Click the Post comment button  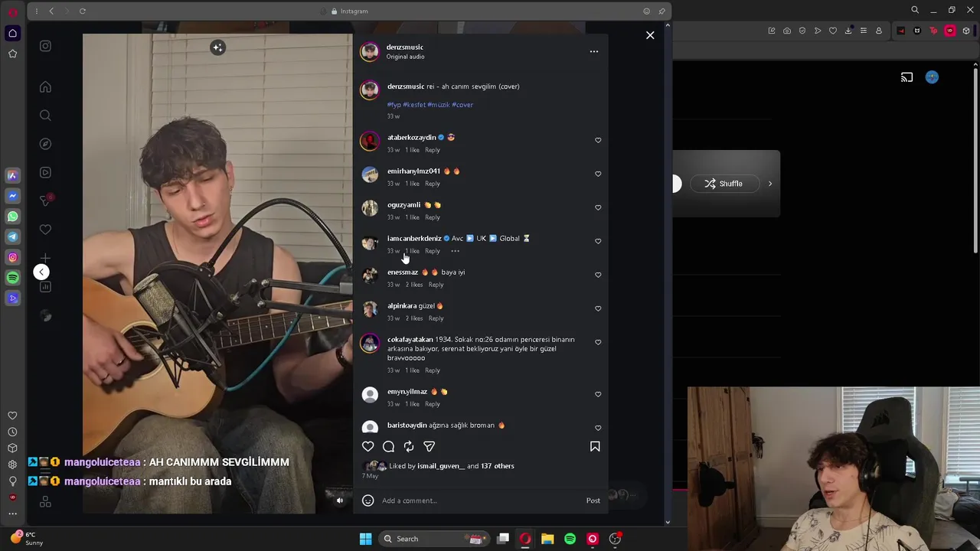click(x=593, y=500)
